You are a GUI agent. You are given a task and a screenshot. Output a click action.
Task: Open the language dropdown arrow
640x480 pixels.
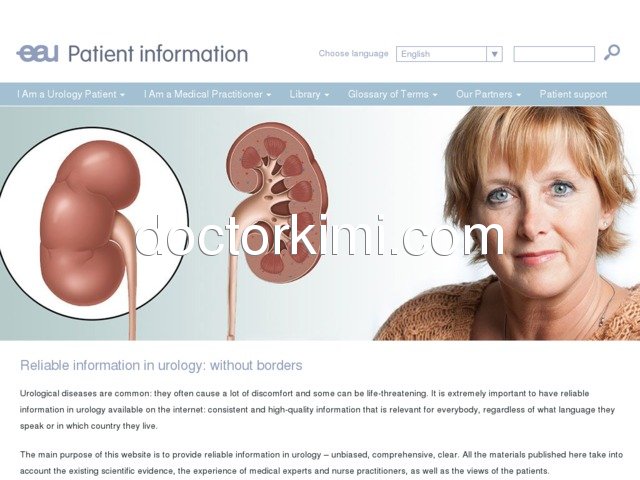tap(494, 54)
